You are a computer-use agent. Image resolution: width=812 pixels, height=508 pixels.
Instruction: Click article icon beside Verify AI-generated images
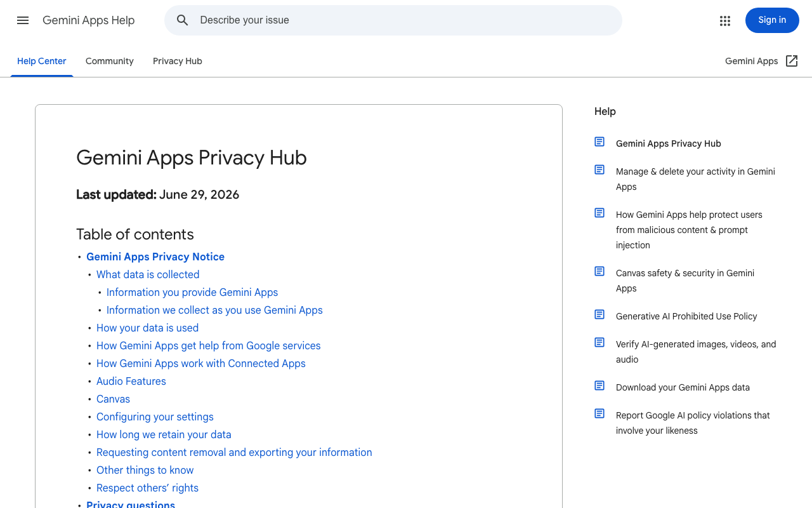coord(599,342)
